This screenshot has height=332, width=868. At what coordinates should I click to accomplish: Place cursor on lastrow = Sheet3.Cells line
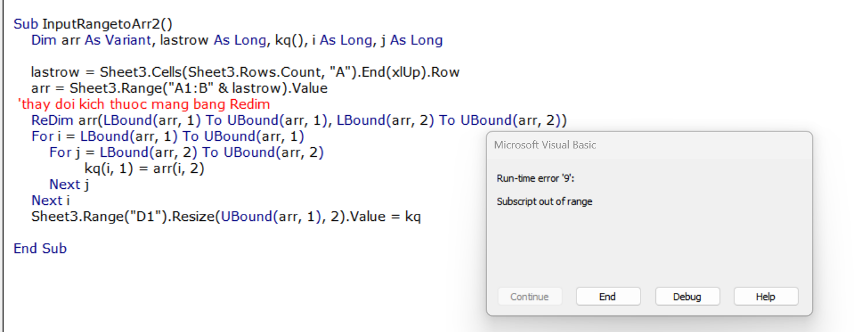[x=245, y=72]
